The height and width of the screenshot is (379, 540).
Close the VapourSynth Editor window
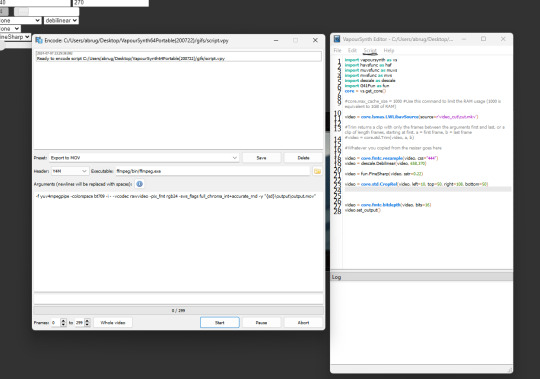pos(503,39)
